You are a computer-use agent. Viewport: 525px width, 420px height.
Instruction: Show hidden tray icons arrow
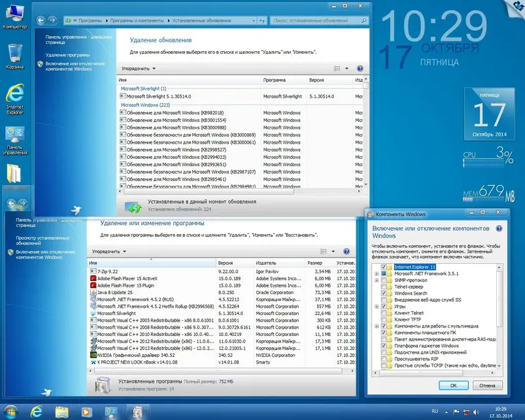(x=446, y=412)
